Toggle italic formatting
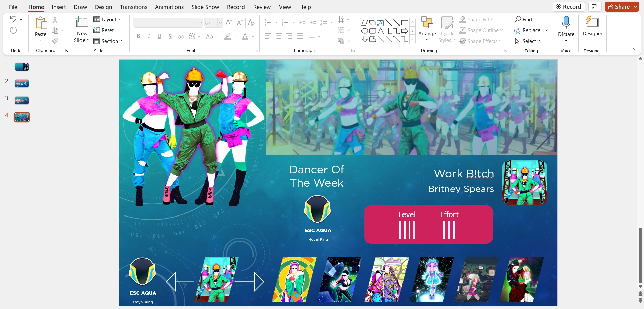The image size is (644, 309). point(149,36)
